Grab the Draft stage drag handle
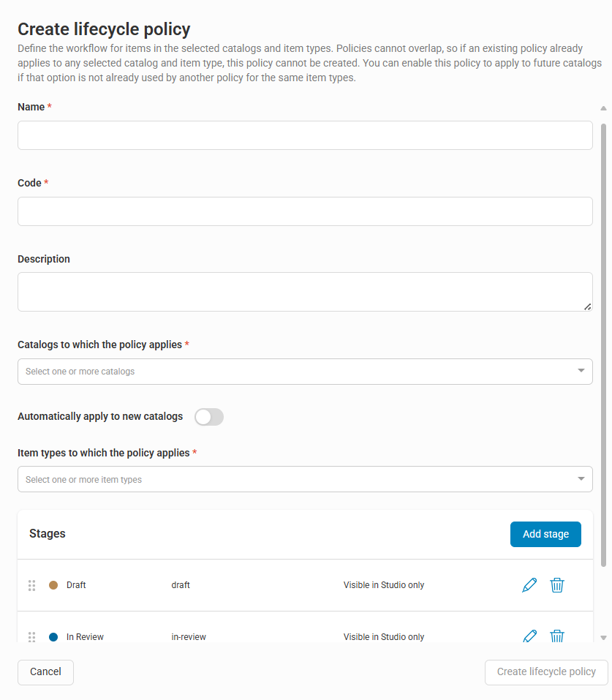This screenshot has height=700, width=612. click(31, 585)
